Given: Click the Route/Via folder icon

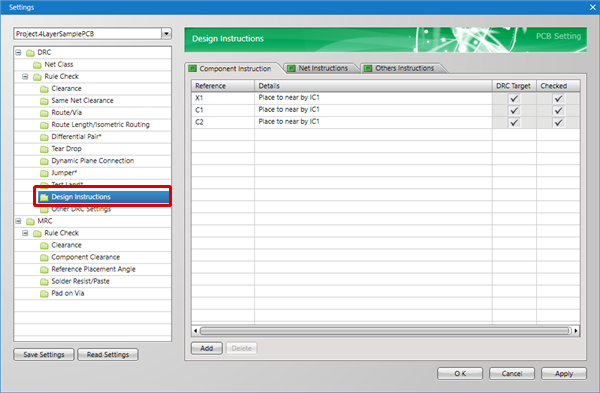Looking at the screenshot, I should (44, 113).
